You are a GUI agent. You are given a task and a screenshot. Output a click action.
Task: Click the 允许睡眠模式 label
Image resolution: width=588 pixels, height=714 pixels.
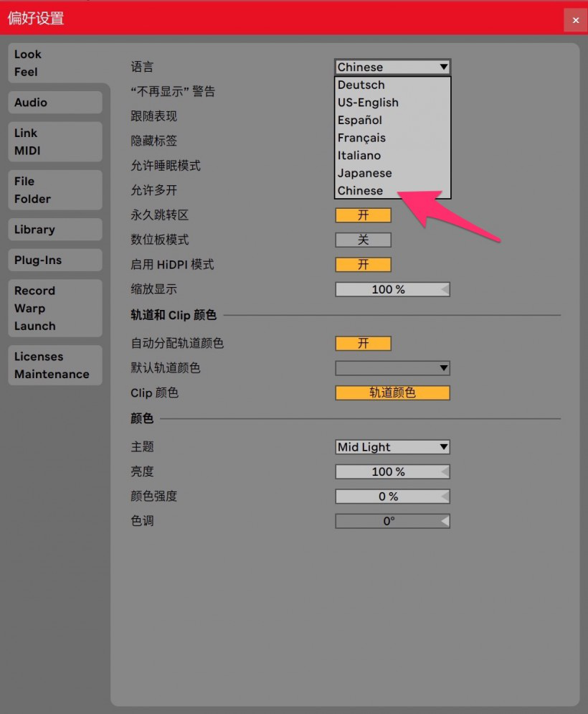click(166, 165)
